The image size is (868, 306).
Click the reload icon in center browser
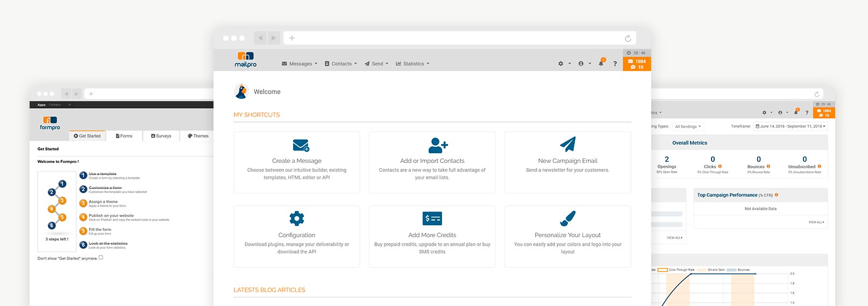coord(628,38)
